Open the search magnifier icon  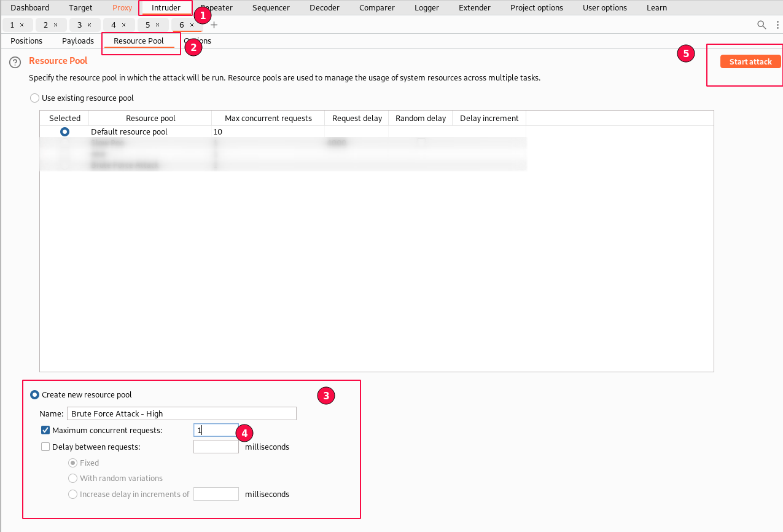pos(762,25)
